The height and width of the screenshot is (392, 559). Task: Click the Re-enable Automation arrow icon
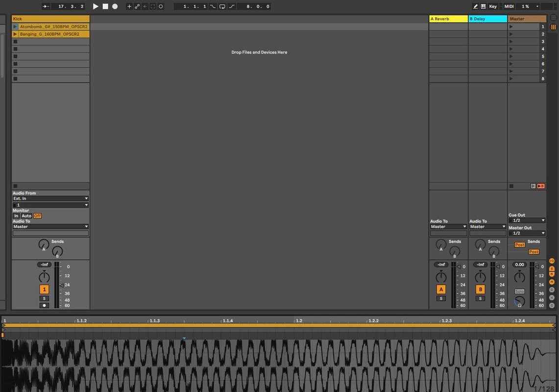(145, 6)
